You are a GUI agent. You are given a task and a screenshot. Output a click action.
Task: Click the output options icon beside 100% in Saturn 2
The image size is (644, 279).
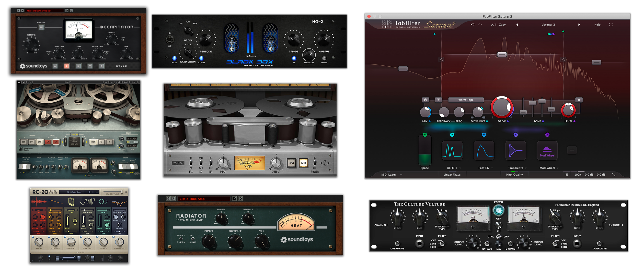coord(567,175)
